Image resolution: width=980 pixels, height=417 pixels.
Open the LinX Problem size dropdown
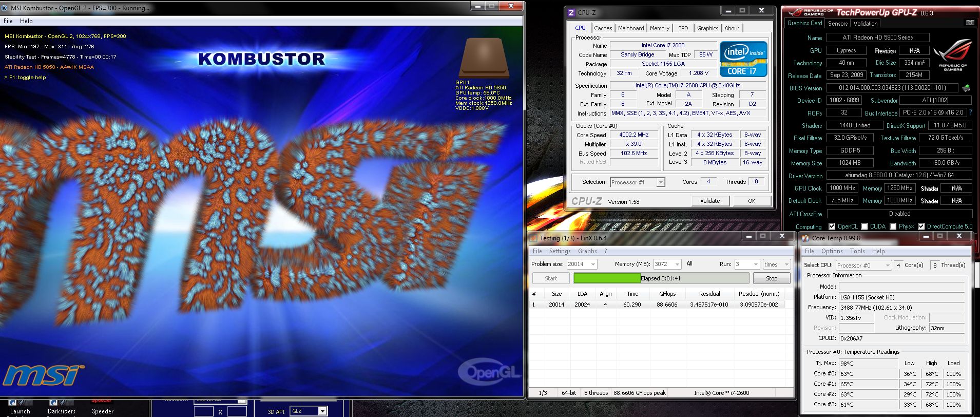582,264
